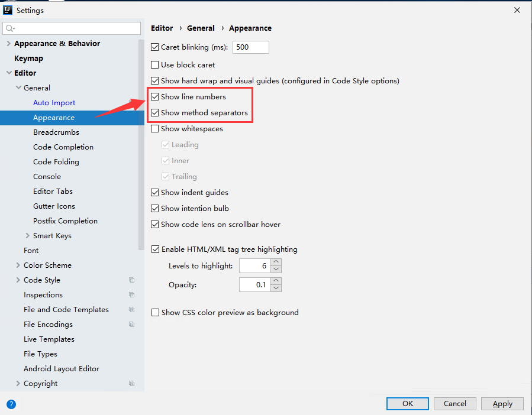Enable Show whitespaces
532x415 pixels.
click(x=154, y=128)
